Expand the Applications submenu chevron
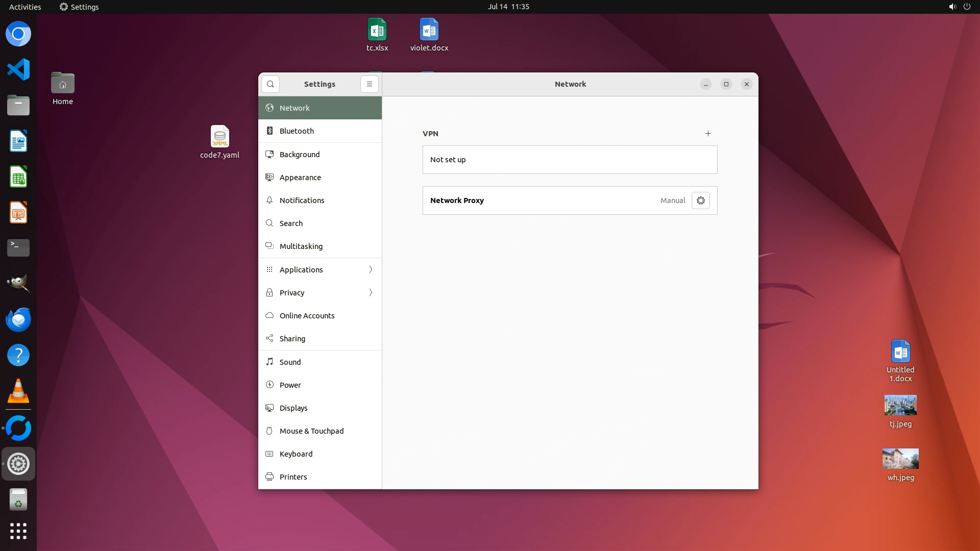This screenshot has width=980, height=551. (x=371, y=269)
